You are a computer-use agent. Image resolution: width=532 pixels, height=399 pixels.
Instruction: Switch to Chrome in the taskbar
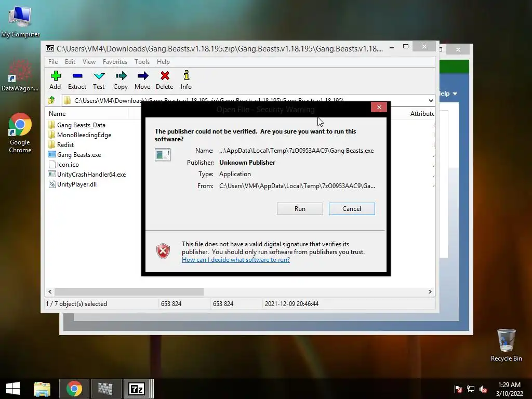point(74,389)
